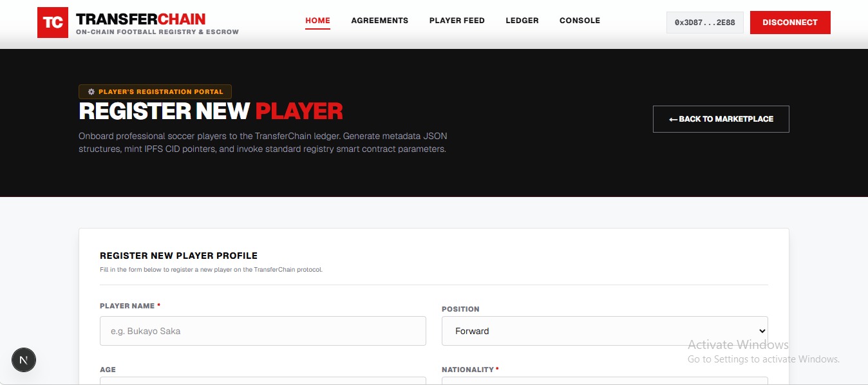Return via Back to Marketplace button

tap(721, 119)
